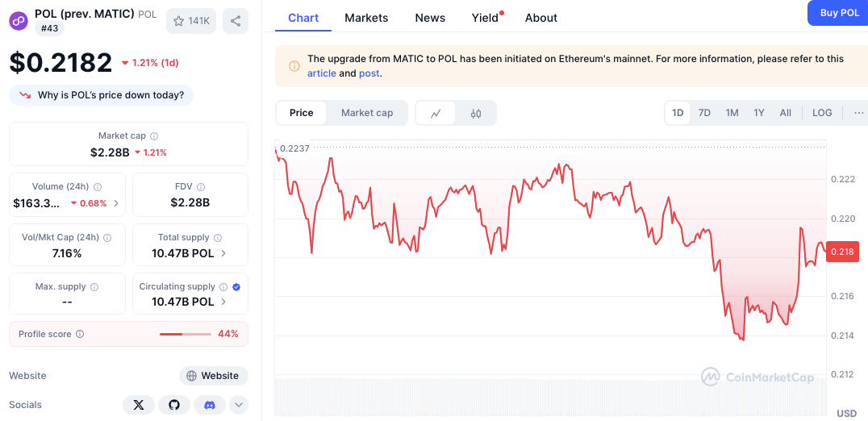Expand Volume (24h) details arrow

(x=116, y=203)
